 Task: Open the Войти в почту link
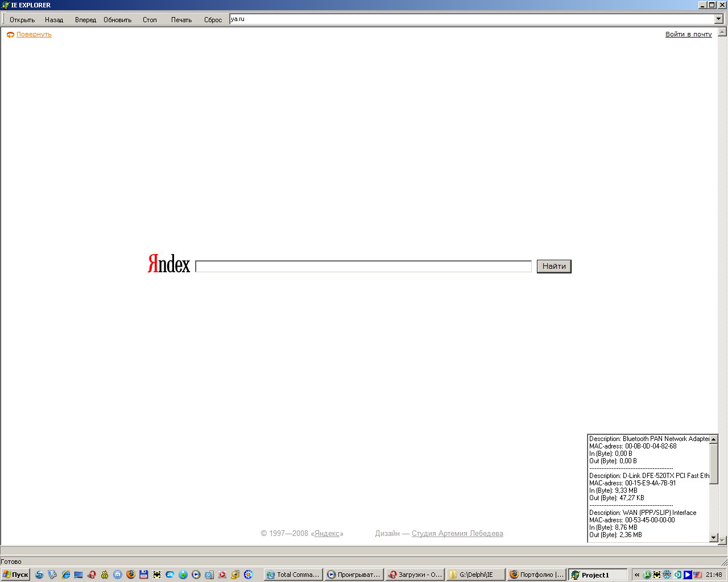click(688, 34)
